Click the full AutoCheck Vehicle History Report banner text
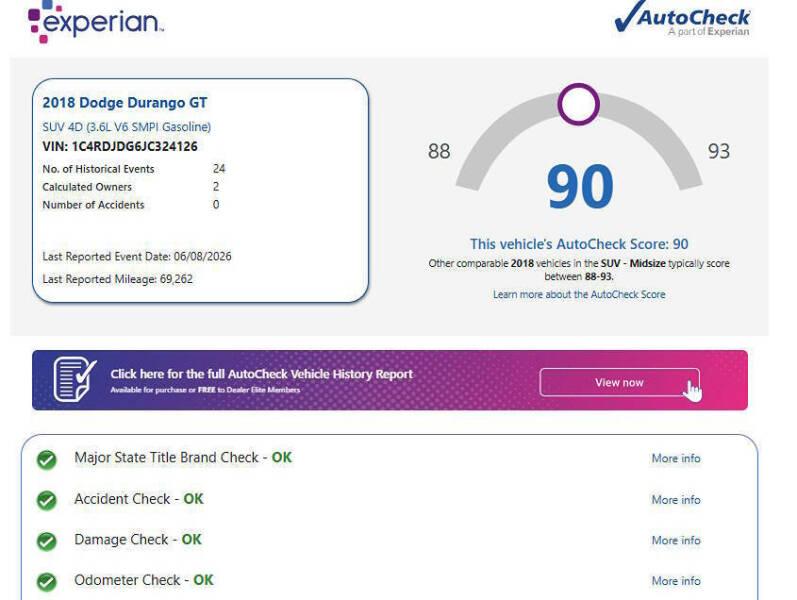The width and height of the screenshot is (797, 600). [261, 374]
